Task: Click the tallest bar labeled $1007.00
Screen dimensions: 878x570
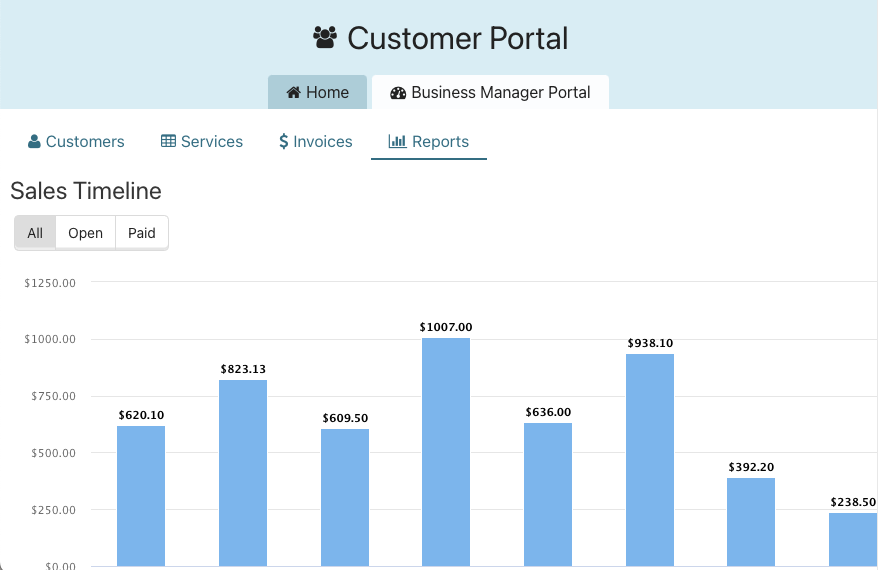Action: point(446,452)
